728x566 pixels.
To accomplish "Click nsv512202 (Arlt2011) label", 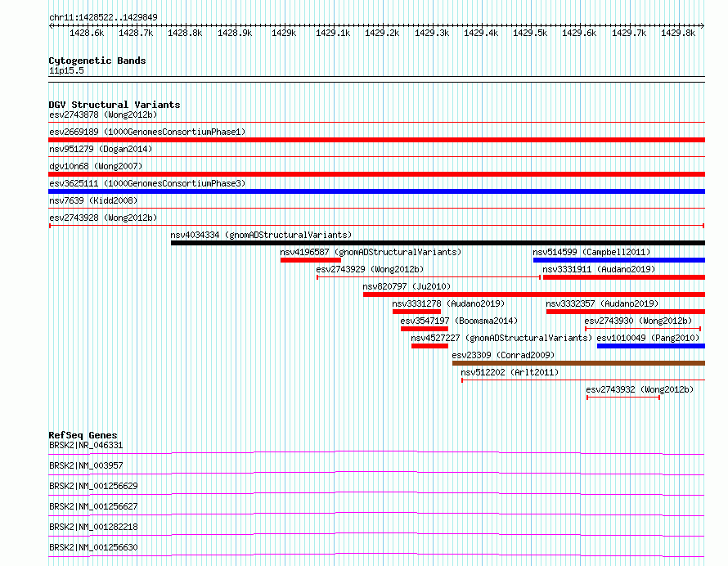I will coord(510,372).
